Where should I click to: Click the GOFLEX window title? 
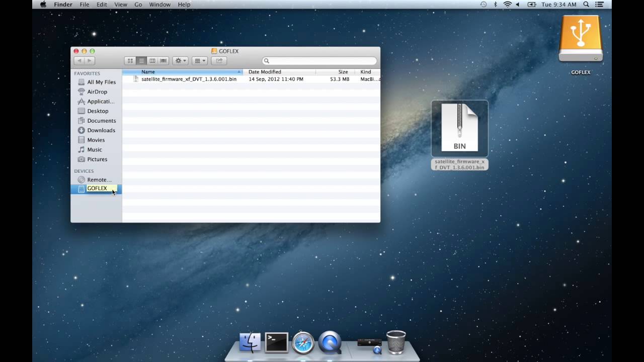tap(225, 51)
